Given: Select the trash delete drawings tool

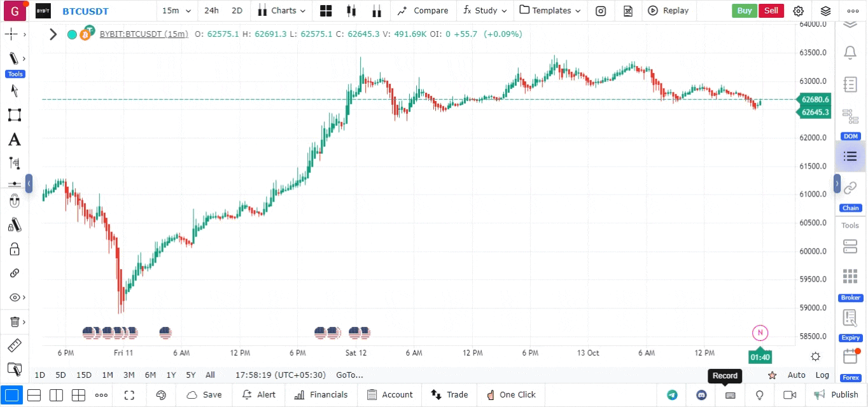Looking at the screenshot, I should [15, 322].
